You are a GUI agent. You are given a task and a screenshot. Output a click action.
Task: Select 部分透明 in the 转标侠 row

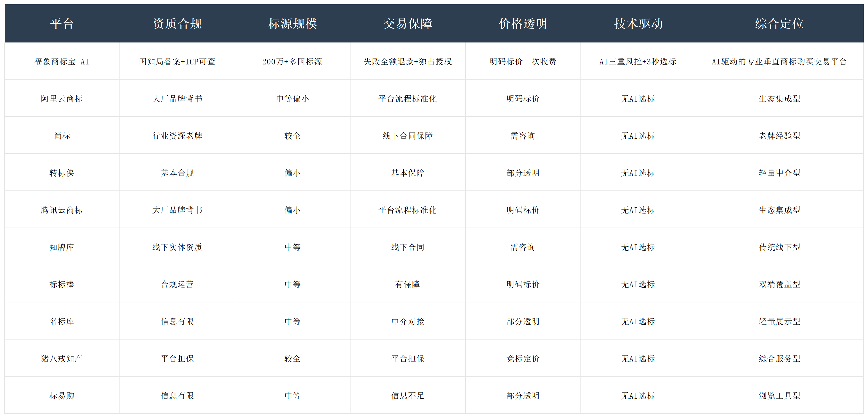coord(523,173)
